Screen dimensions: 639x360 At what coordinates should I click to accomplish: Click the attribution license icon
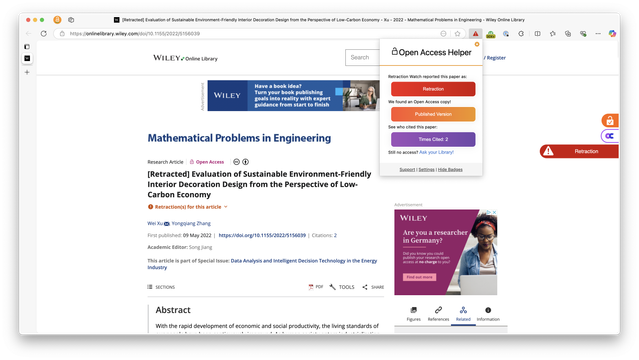pyautogui.click(x=245, y=162)
